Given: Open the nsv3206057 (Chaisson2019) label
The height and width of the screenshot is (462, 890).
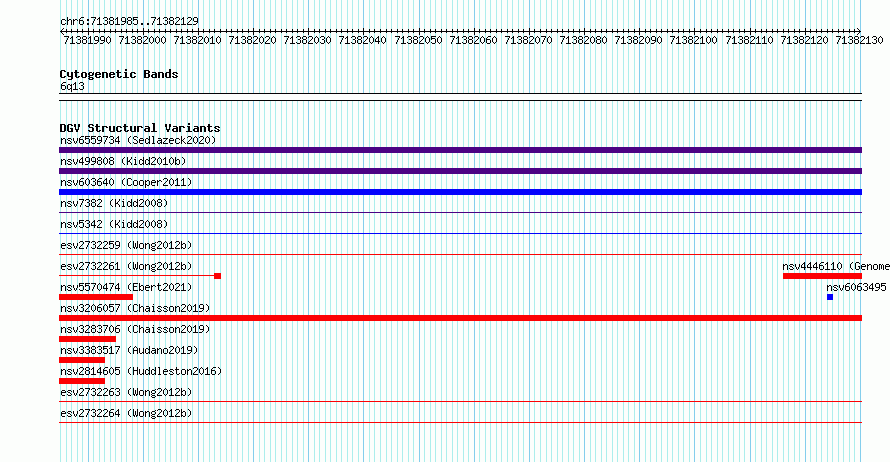Looking at the screenshot, I should 135,308.
